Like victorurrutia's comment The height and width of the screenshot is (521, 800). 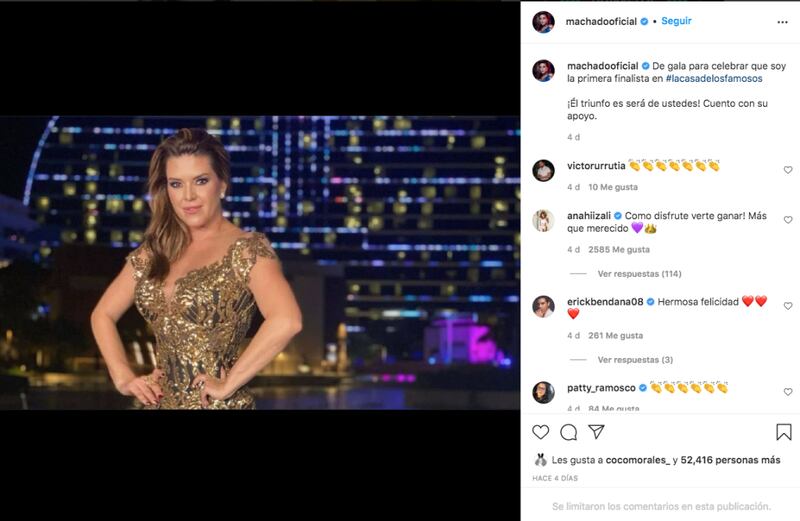point(788,170)
